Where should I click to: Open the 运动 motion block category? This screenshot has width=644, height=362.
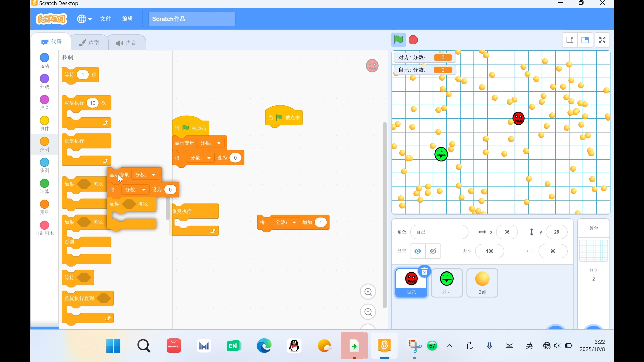44,61
